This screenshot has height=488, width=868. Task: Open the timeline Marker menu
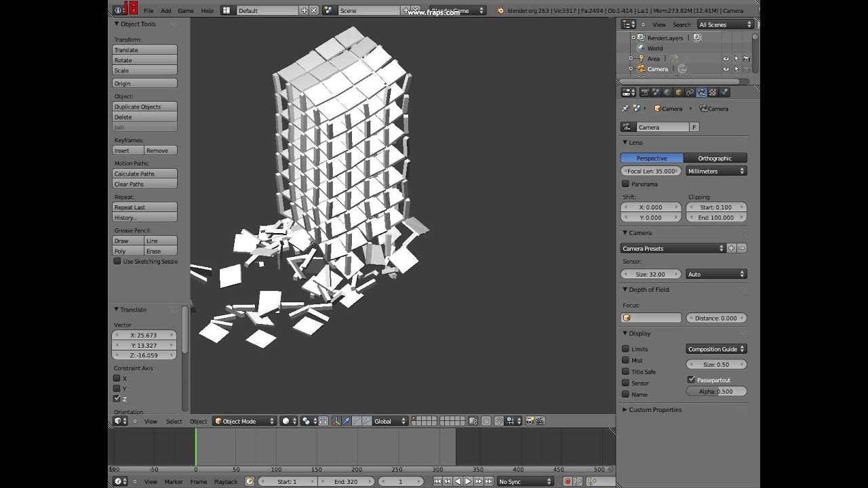tap(174, 482)
